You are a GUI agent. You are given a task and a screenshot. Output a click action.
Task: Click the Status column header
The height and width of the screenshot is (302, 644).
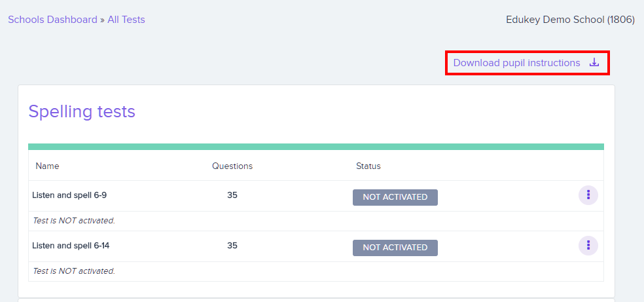point(368,166)
